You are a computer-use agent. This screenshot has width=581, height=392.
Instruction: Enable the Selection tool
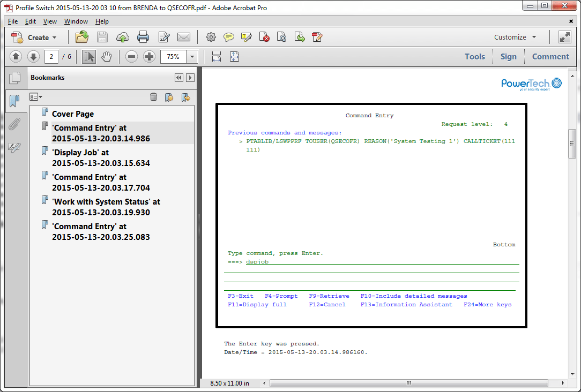click(88, 56)
